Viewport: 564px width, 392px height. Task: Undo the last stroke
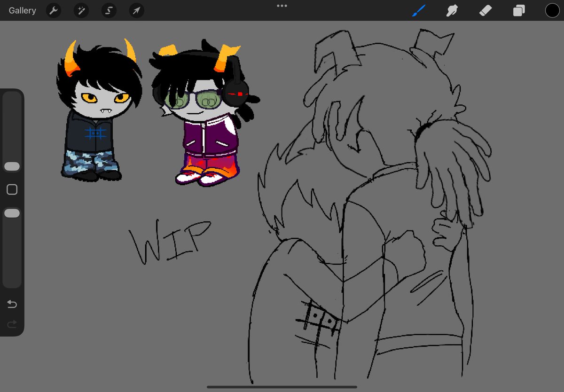pos(12,304)
